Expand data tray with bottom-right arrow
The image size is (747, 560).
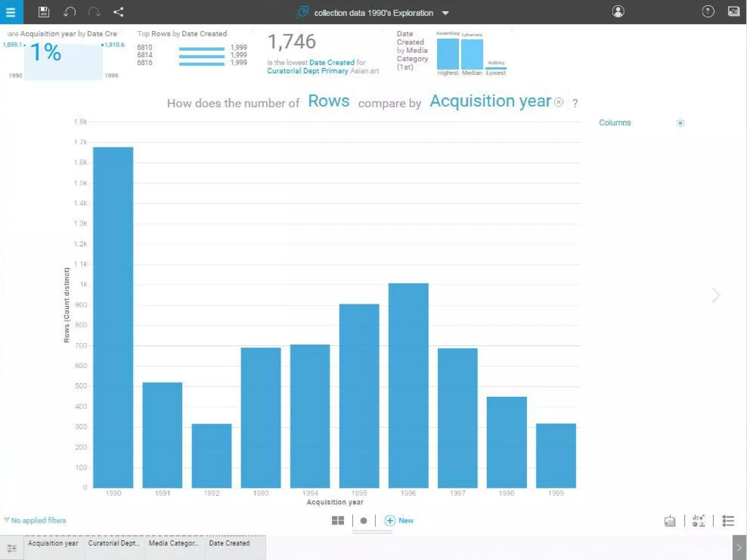739,547
